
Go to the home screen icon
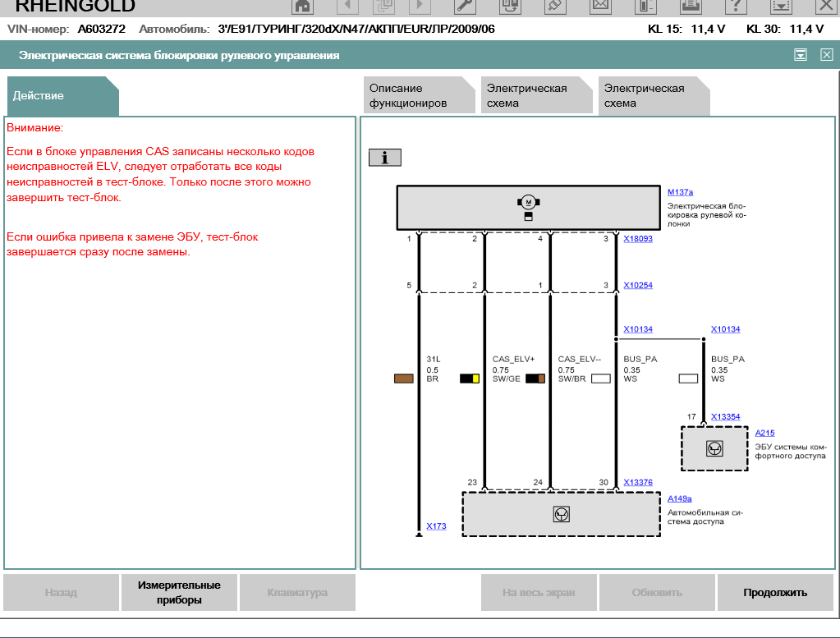(303, 6)
